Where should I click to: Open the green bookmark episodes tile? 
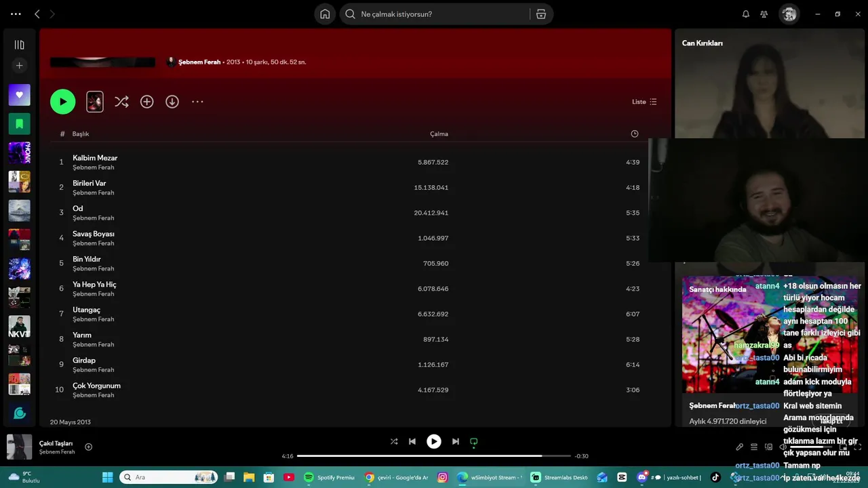[x=19, y=124]
